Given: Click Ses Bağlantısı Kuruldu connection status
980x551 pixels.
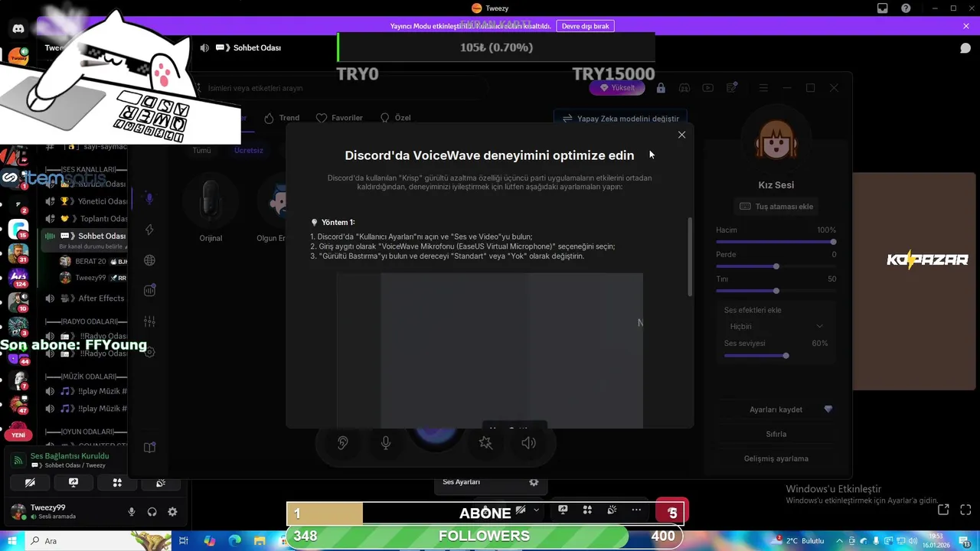Looking at the screenshot, I should click(x=70, y=456).
